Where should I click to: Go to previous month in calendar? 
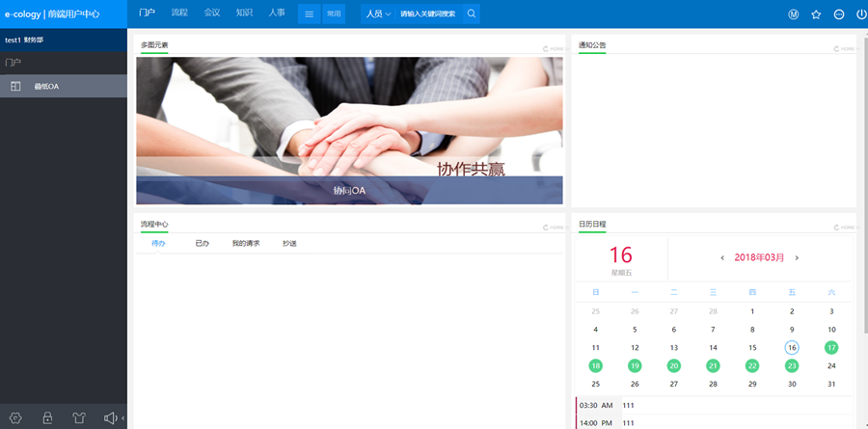722,258
